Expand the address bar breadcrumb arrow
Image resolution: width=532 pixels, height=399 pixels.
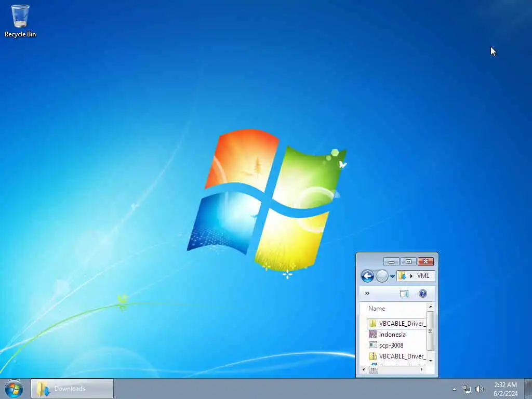411,276
